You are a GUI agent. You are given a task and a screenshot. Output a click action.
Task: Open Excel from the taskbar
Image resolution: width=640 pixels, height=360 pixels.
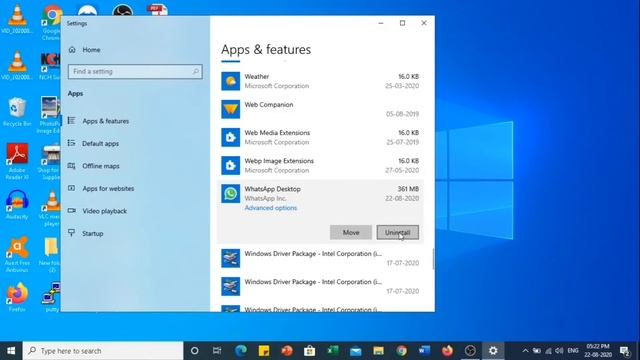pos(333,351)
